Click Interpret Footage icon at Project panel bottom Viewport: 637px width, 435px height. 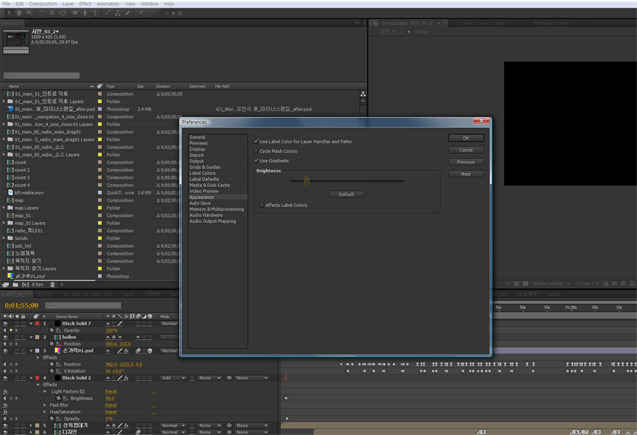(6, 285)
